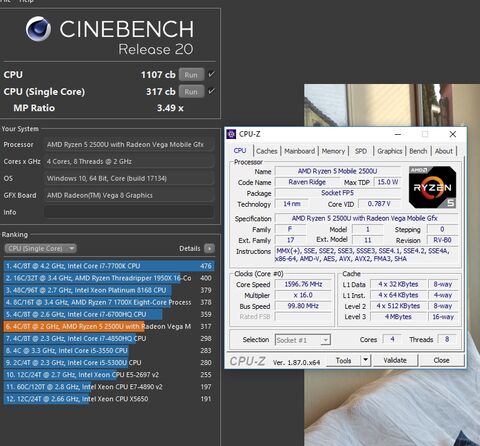Viewport: 480px width, 446px height.
Task: Select the Graphics tab
Action: pos(390,151)
